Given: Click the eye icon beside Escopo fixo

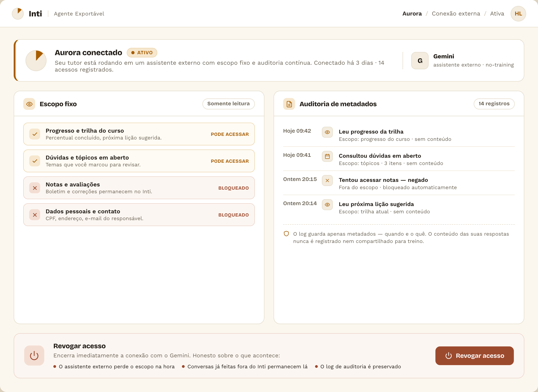Looking at the screenshot, I should pos(29,104).
